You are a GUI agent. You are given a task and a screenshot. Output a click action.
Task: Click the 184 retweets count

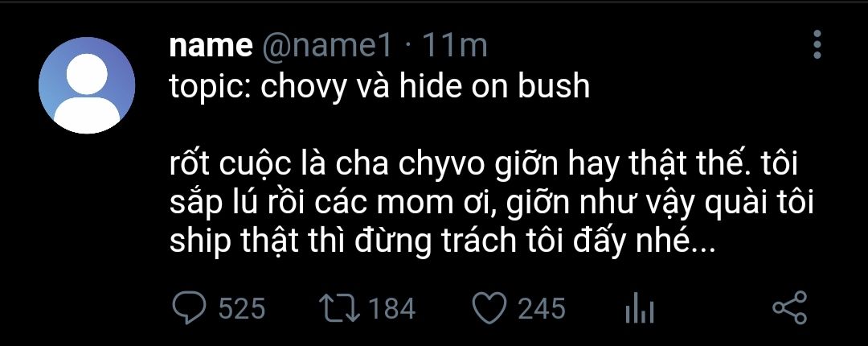click(393, 308)
